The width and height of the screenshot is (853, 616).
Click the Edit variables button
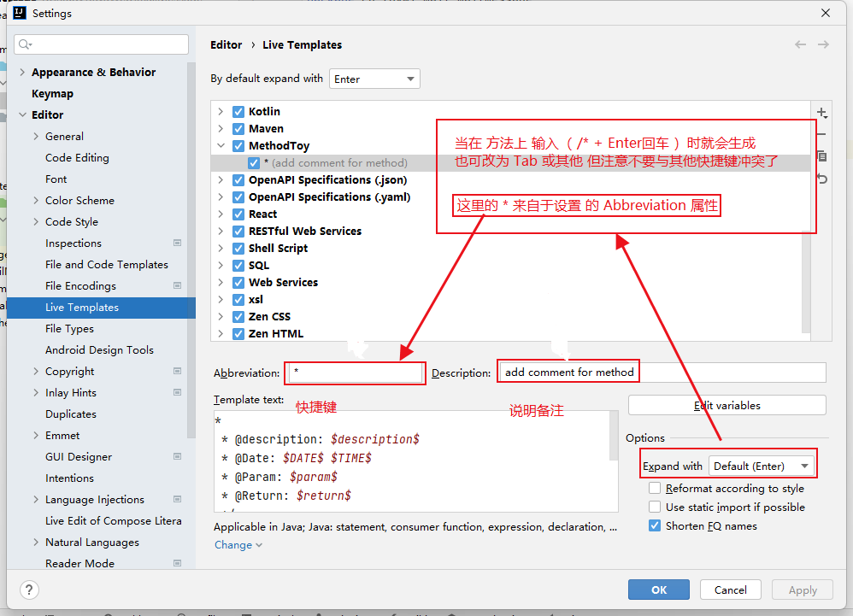pos(727,405)
